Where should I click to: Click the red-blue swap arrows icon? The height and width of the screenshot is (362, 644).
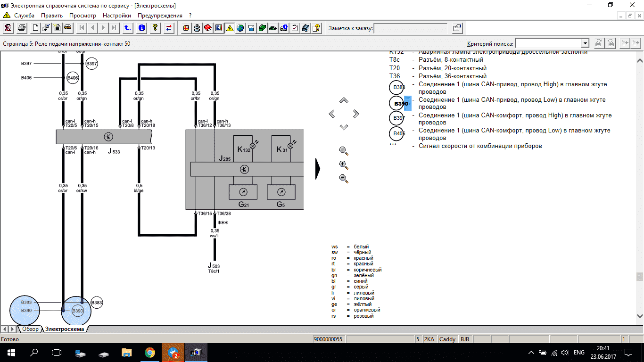[169, 28]
